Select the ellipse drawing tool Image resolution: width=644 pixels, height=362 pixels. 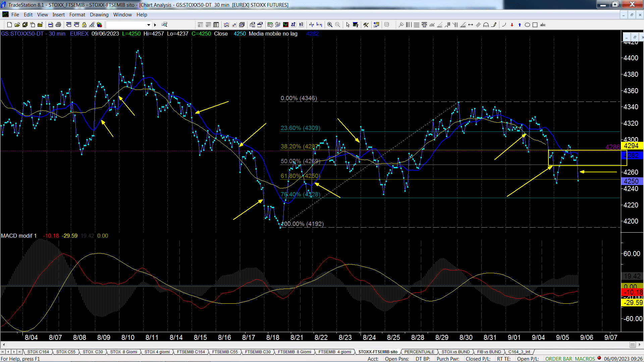coord(527,25)
